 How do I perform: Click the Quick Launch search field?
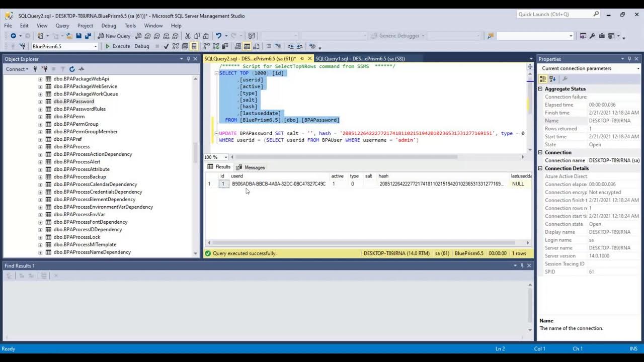[x=555, y=15]
